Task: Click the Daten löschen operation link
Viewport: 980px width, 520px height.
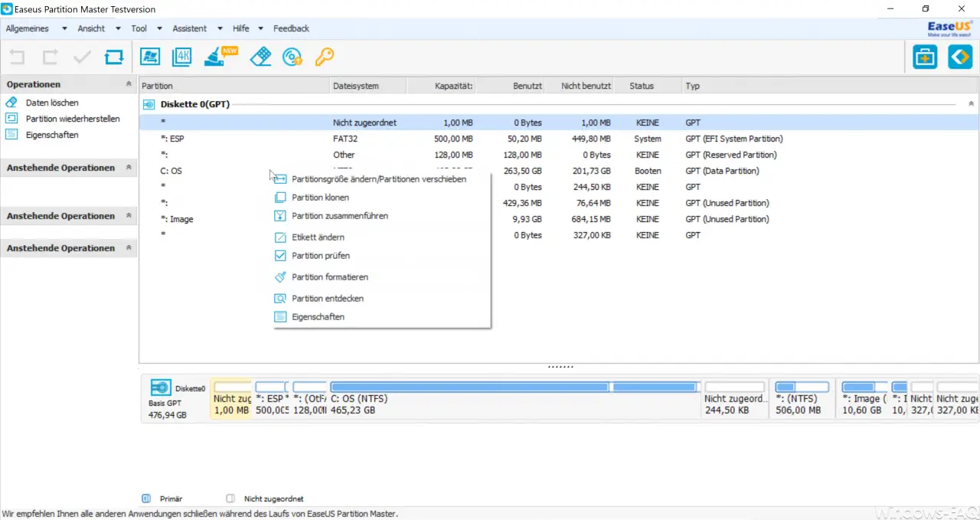Action: [52, 103]
